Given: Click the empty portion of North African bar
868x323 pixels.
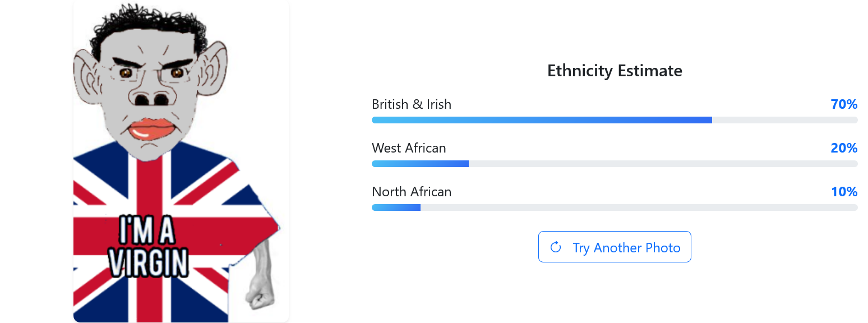Looking at the screenshot, I should (639, 207).
